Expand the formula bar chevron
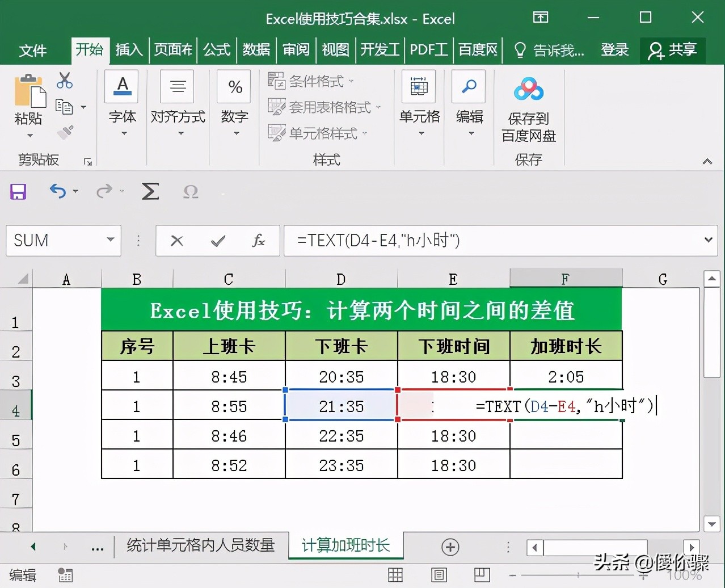725x588 pixels. 708,240
